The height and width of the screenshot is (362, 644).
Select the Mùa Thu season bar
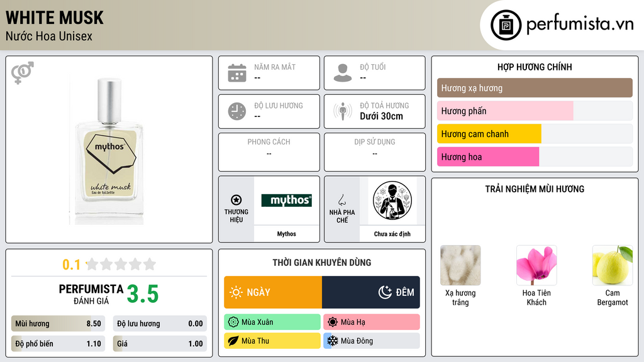tap(272, 341)
